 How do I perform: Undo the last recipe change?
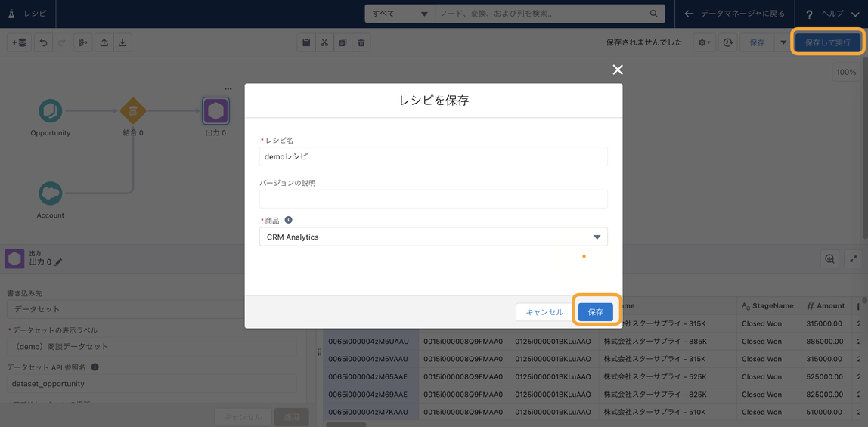coord(43,42)
